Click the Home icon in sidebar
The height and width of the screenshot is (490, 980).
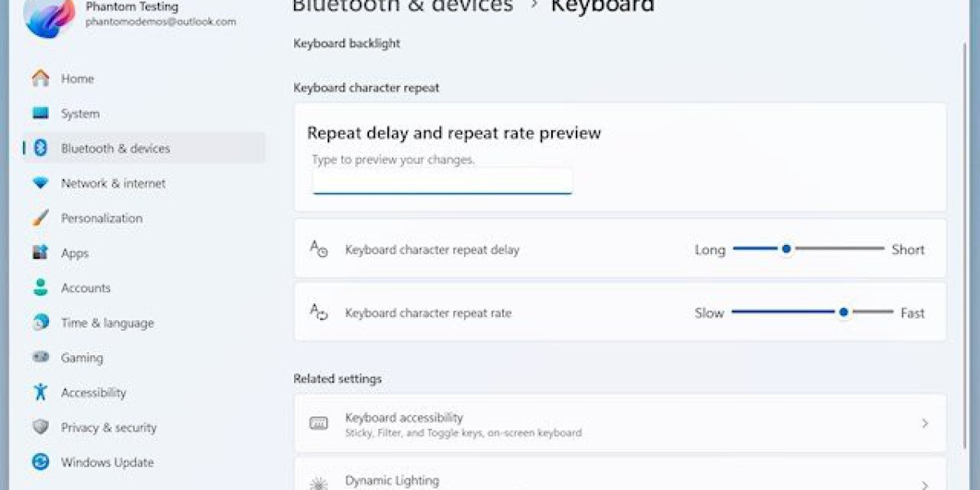(x=40, y=78)
